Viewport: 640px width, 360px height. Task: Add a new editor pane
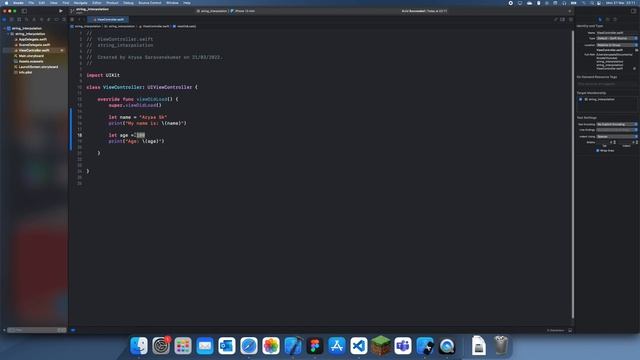[x=571, y=19]
